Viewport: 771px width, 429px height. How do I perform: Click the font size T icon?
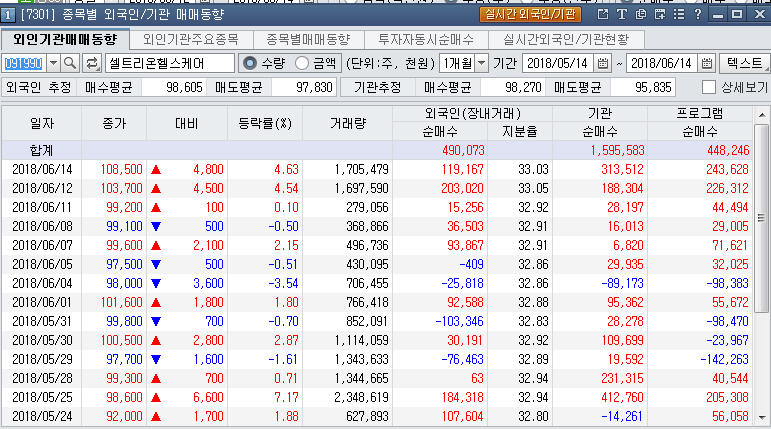(x=621, y=15)
